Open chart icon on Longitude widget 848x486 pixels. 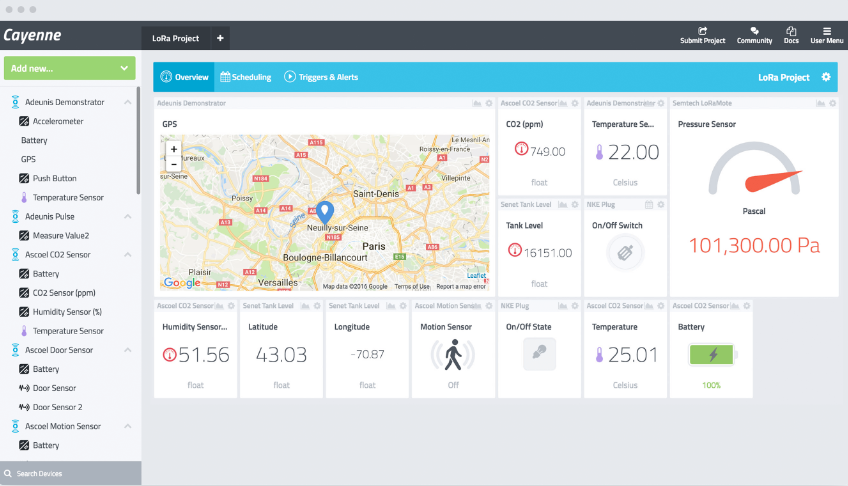(391, 306)
